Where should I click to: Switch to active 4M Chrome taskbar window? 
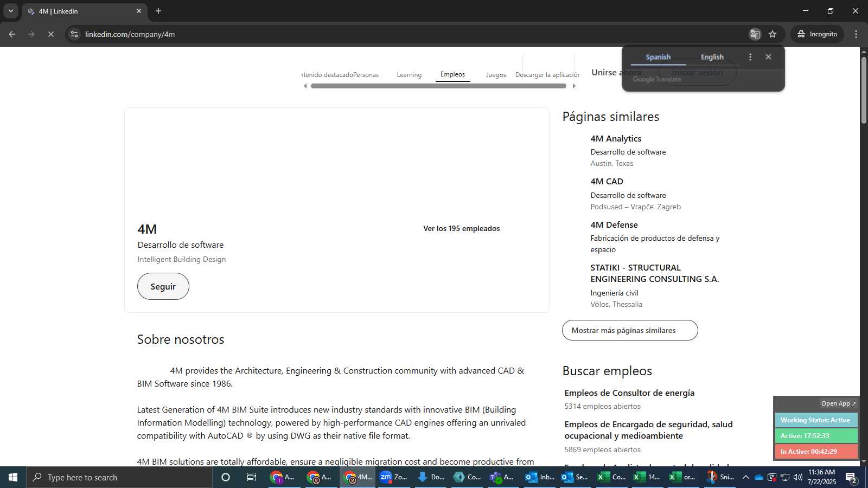click(358, 477)
